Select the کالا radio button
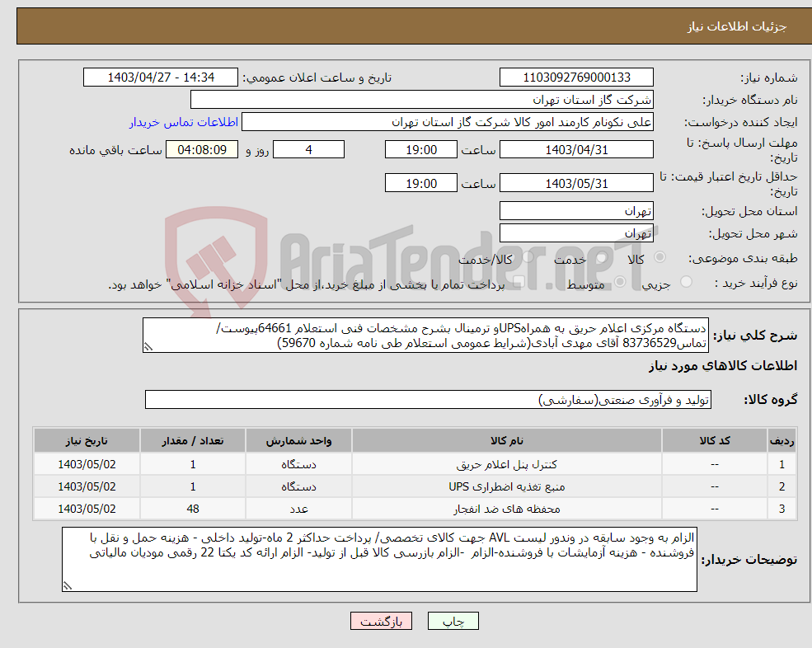 click(x=659, y=257)
